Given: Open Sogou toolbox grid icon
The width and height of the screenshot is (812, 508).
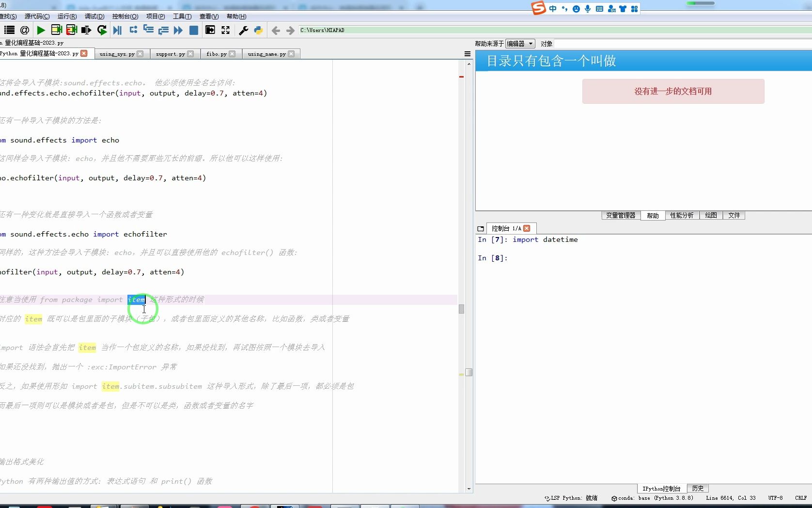Looking at the screenshot, I should tap(635, 9).
